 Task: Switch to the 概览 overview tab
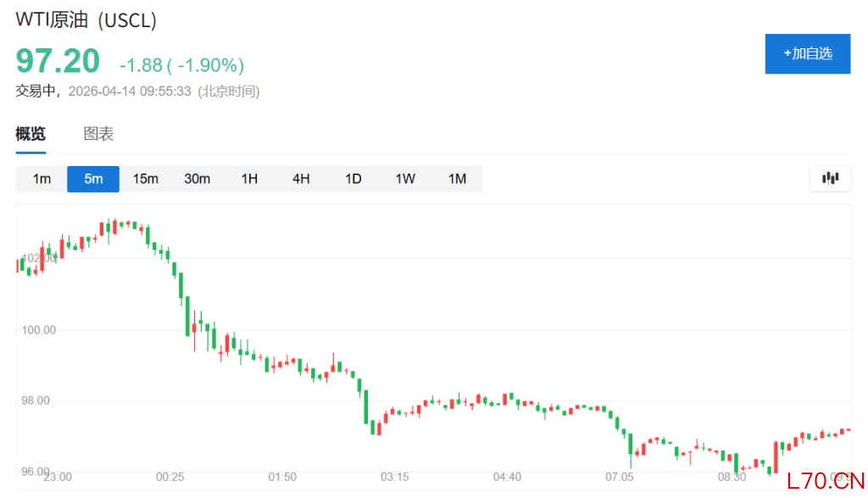tap(31, 134)
